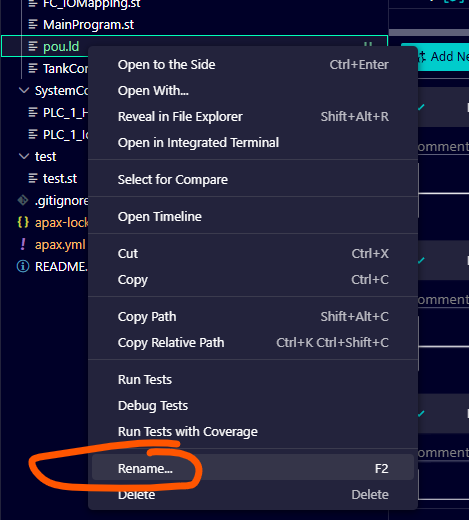
Task: Select the pou.ld file
Action: tap(61, 47)
